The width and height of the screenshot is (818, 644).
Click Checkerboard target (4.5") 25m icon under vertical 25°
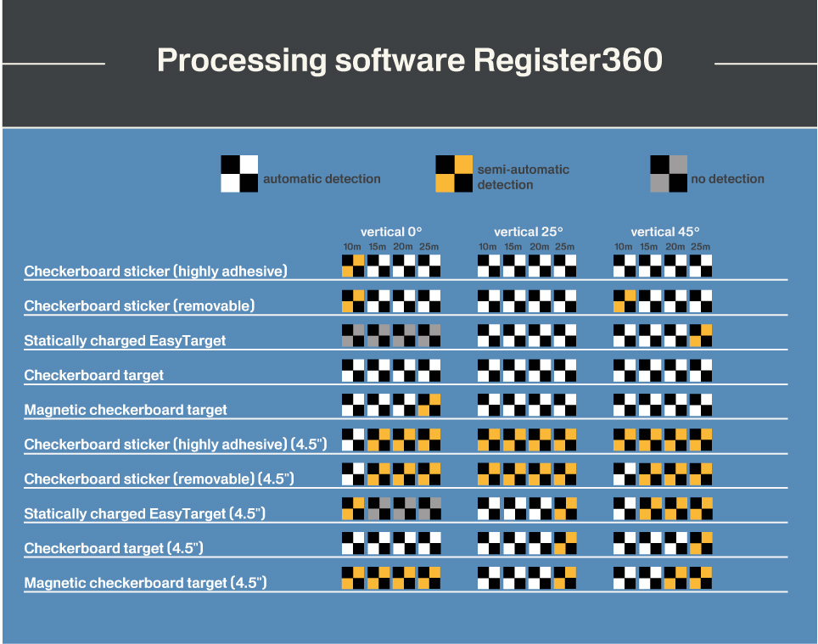tap(565, 543)
